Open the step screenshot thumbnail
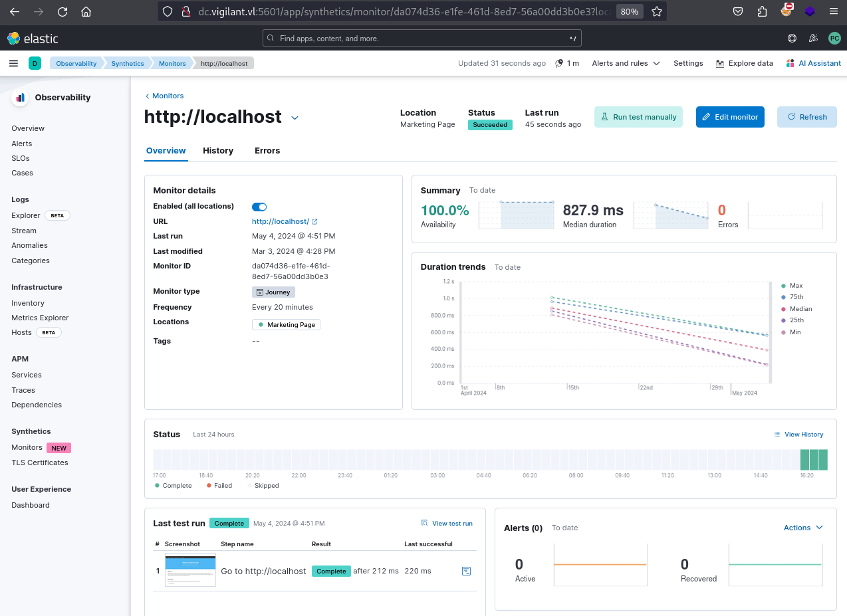 pyautogui.click(x=191, y=571)
